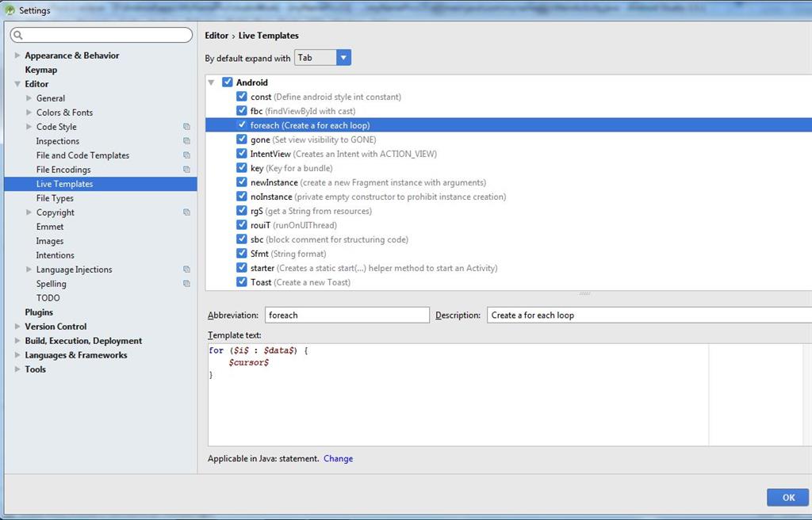Viewport: 812px width, 520px height.
Task: Click project-level icon beside Language Injections
Action: 186,270
